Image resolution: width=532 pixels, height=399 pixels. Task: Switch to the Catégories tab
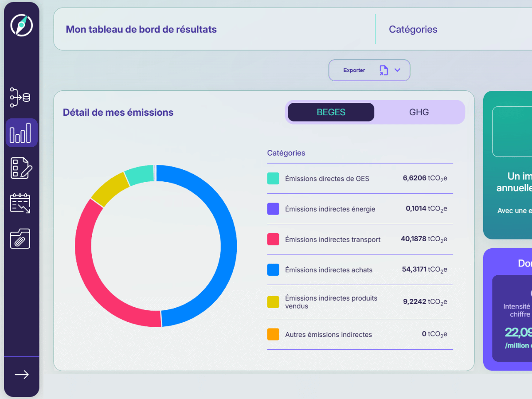point(413,29)
